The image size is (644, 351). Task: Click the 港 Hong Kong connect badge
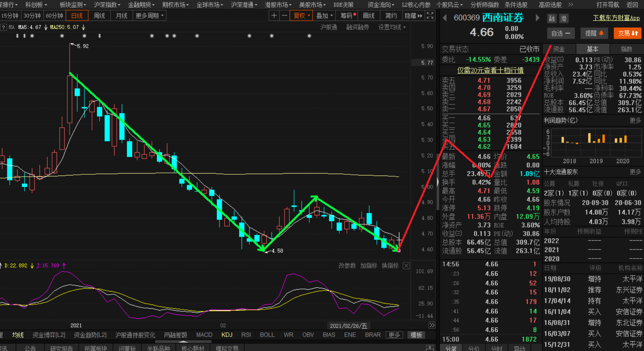(564, 18)
